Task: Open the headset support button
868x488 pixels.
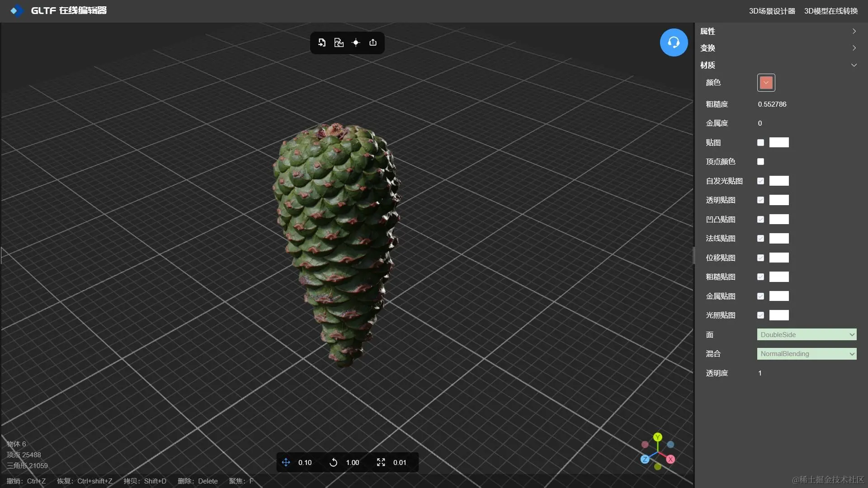Action: pos(674,42)
